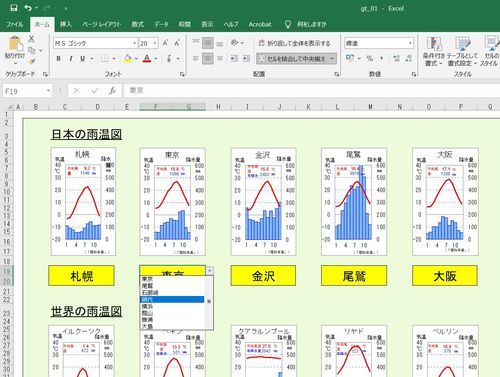The width and height of the screenshot is (500, 377).
Task: Click the Cut scissors icon
Action: (x=31, y=39)
